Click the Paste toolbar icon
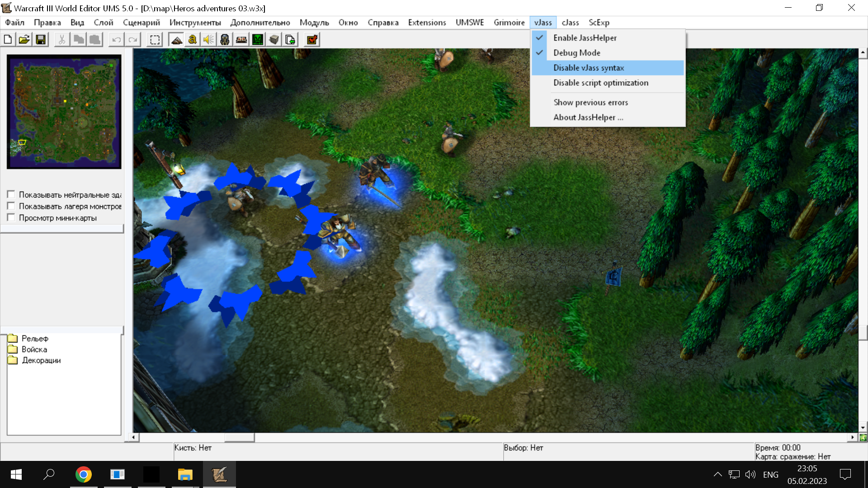Image resolution: width=868 pixels, height=488 pixels. [x=95, y=40]
